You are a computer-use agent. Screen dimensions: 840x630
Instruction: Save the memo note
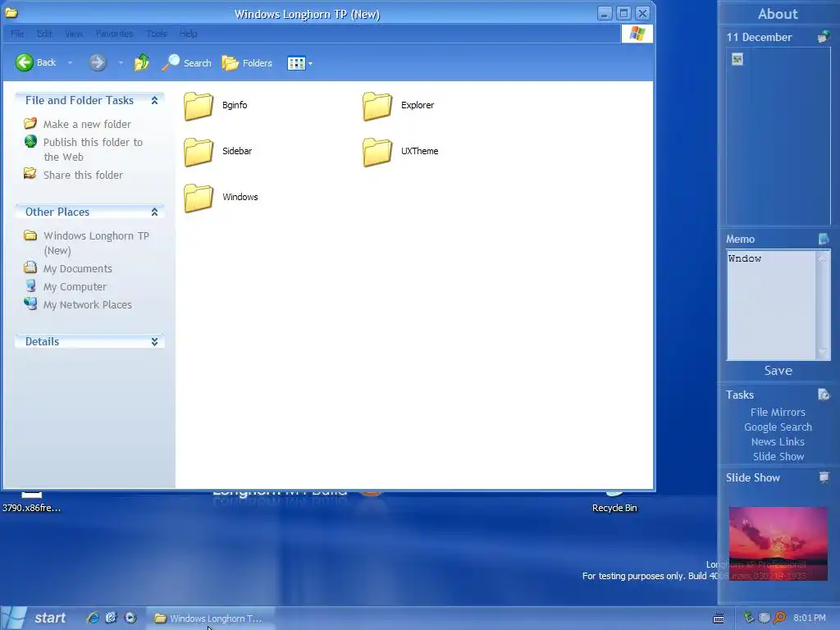pyautogui.click(x=778, y=371)
